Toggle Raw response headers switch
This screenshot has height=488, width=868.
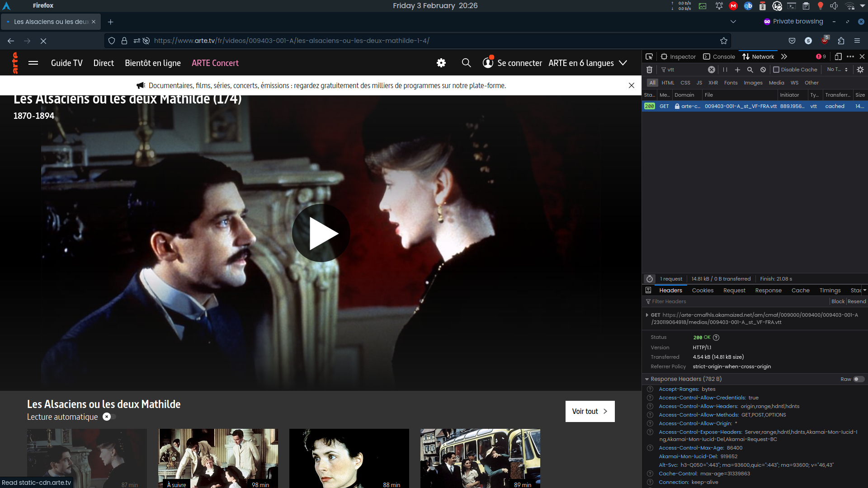click(x=859, y=379)
